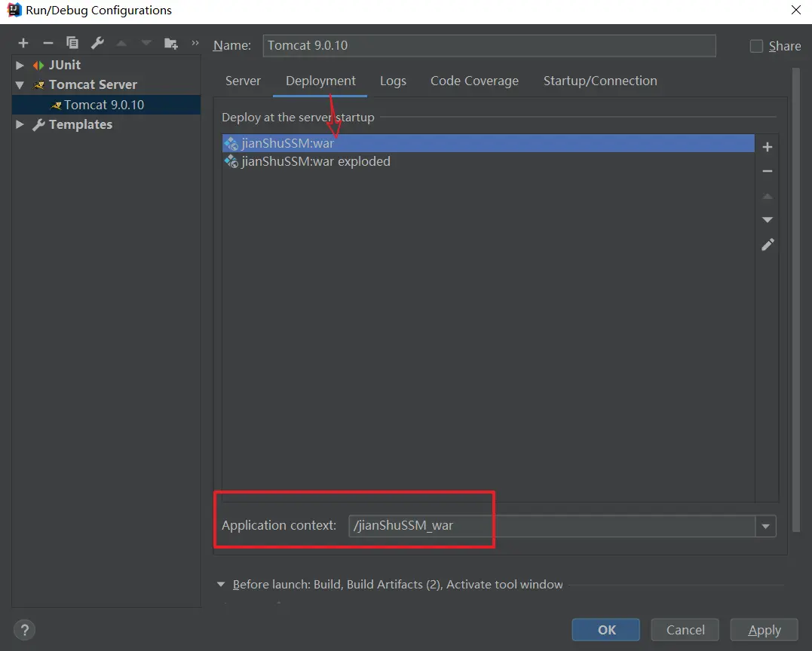Confirm with the OK button
Viewport: 812px width, 651px height.
coord(606,630)
